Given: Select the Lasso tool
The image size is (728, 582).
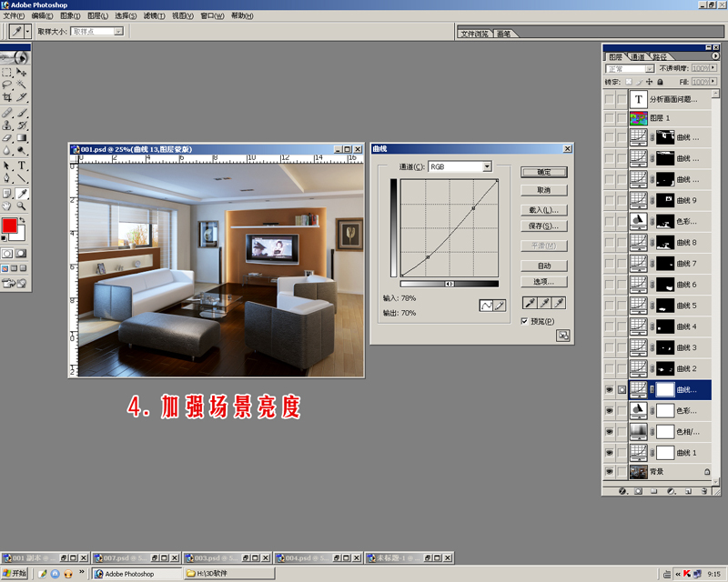Looking at the screenshot, I should coord(7,85).
